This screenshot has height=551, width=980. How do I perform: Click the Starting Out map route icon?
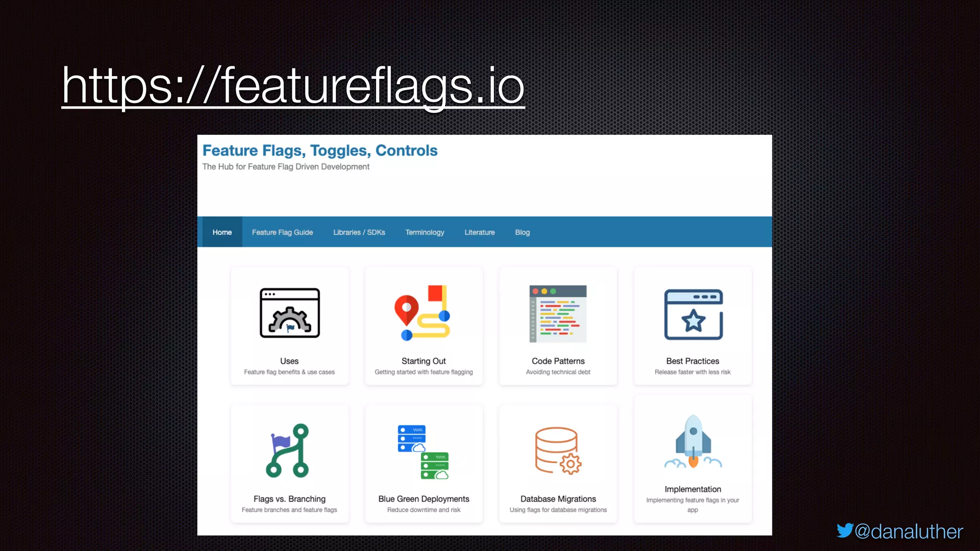pyautogui.click(x=423, y=313)
